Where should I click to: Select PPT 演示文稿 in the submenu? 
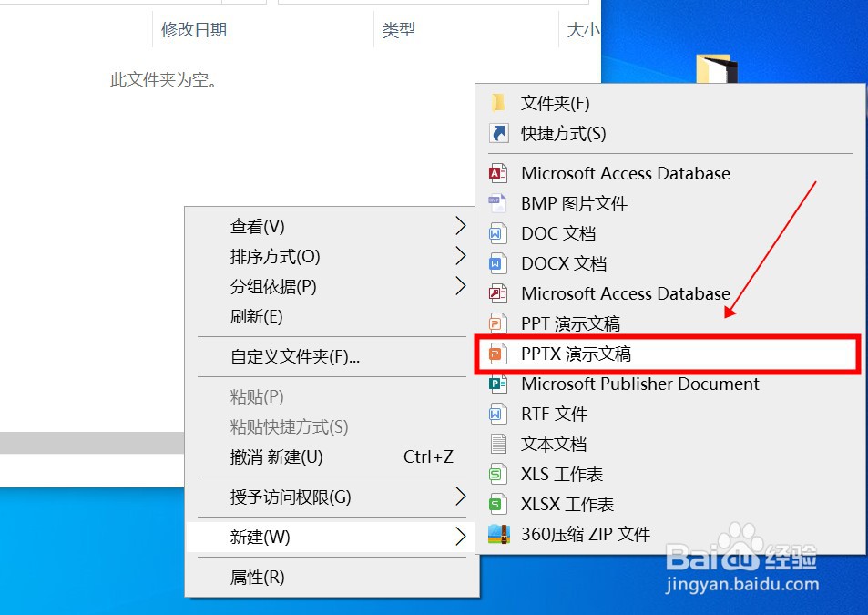click(x=670, y=323)
